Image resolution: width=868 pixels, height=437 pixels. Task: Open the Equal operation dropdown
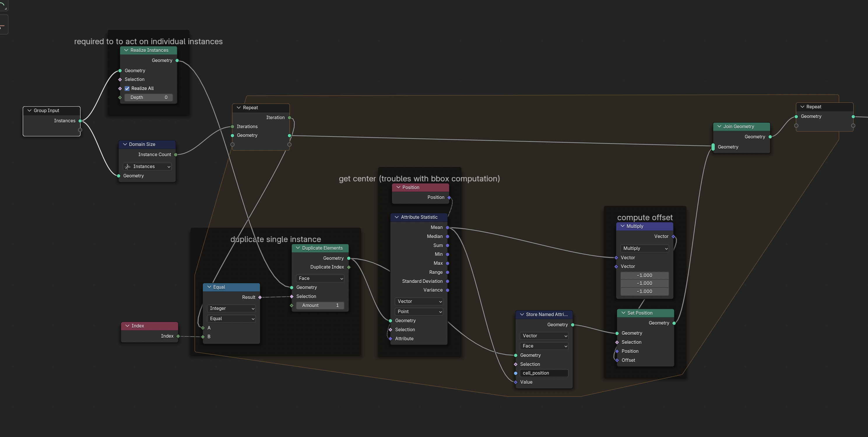tap(231, 318)
